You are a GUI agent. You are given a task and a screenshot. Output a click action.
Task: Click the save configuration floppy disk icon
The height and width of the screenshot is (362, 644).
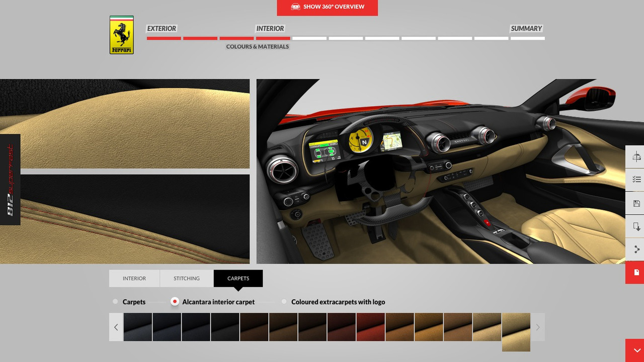(x=636, y=203)
